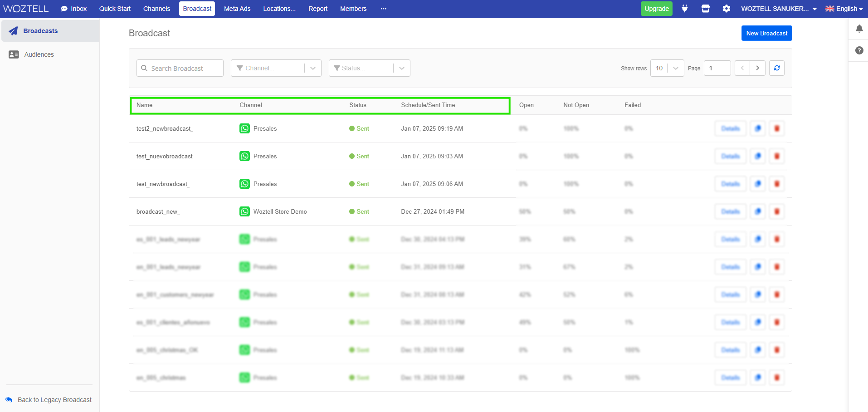Click the New Broadcast button
The image size is (868, 412).
click(x=766, y=33)
